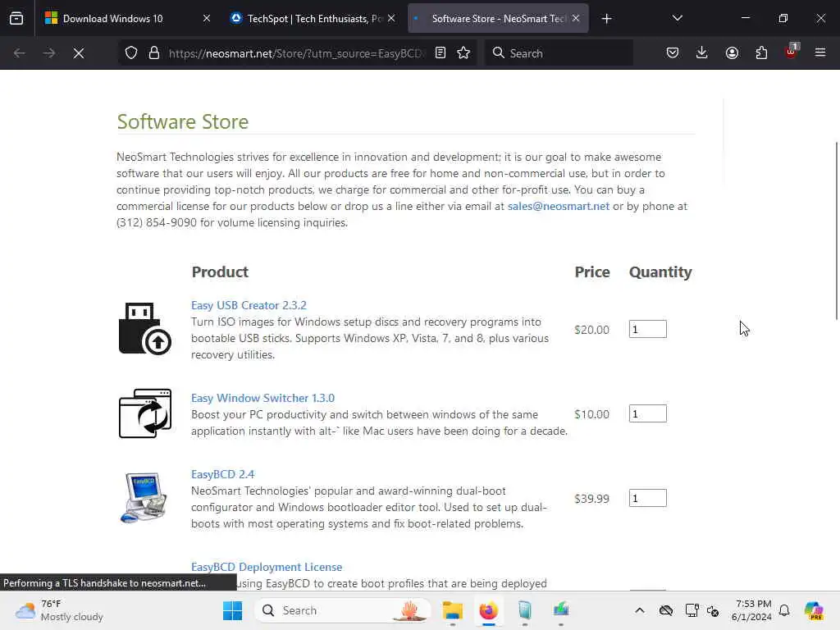Screen dimensions: 840x630
Task: Click the neosmart.net URL address bar
Action: (x=295, y=53)
